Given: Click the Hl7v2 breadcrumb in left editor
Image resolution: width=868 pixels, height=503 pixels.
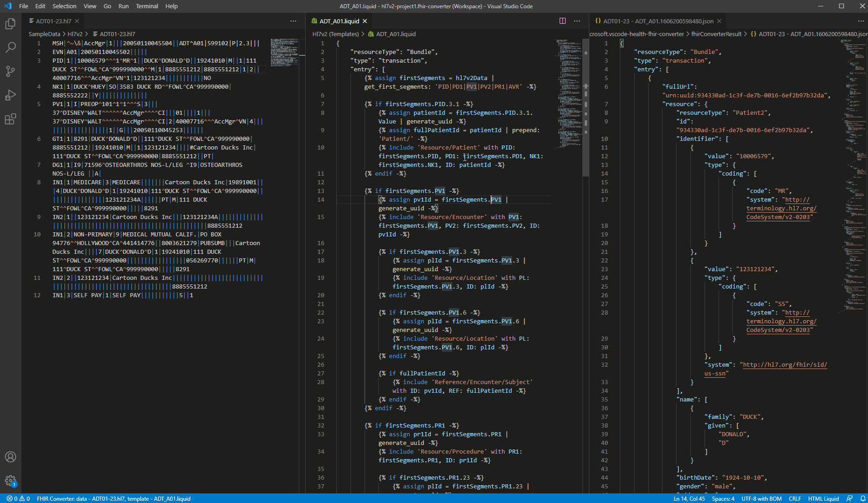Looking at the screenshot, I should 75,34.
